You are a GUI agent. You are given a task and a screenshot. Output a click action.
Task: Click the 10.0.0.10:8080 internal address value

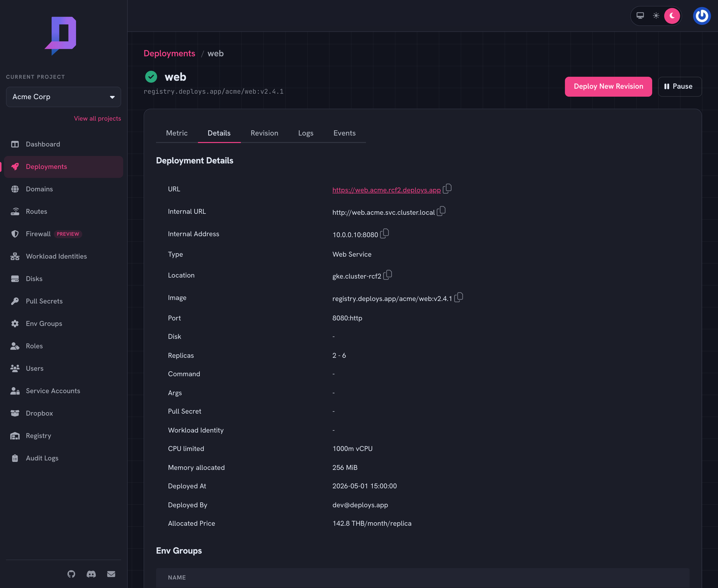coord(355,235)
